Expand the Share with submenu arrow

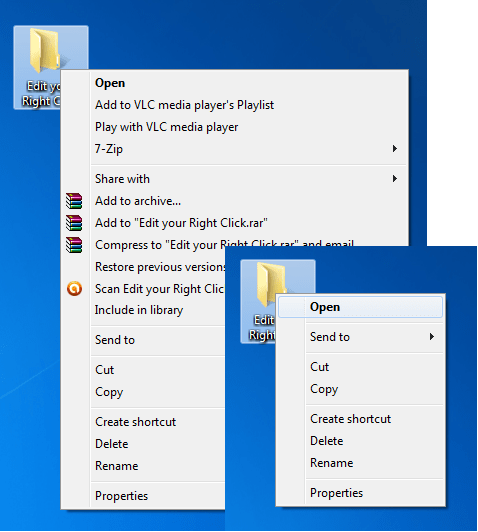(x=395, y=179)
